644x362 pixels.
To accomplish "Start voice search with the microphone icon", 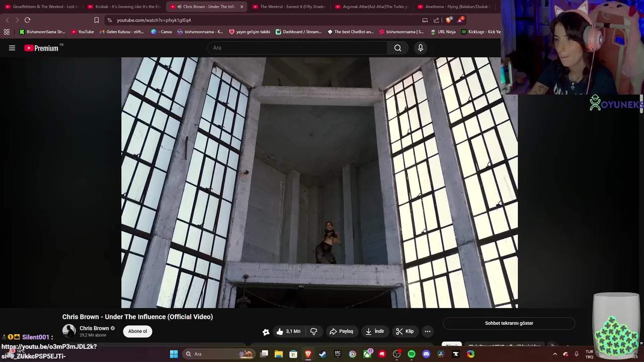I will tap(421, 48).
